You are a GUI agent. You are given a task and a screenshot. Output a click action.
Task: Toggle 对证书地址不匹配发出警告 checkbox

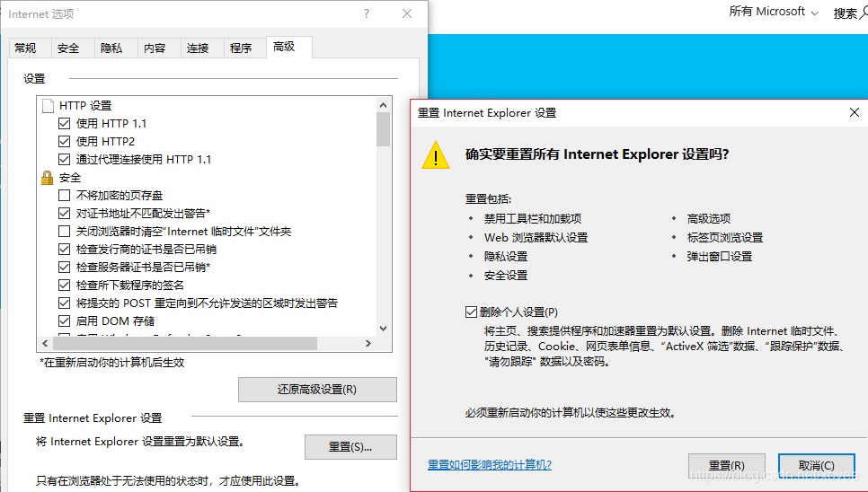pos(64,214)
